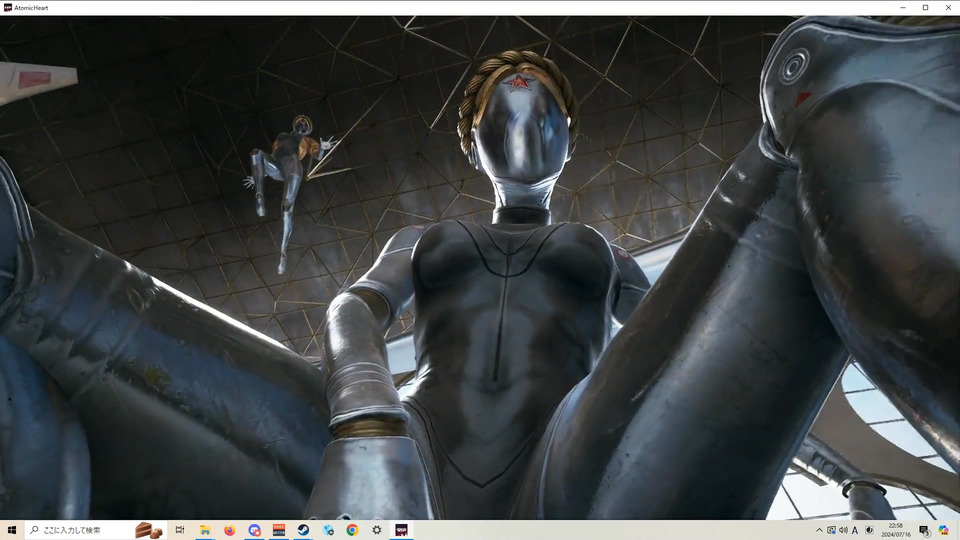Open the red and black taskbar app
The height and width of the screenshot is (540, 960).
coord(279,530)
